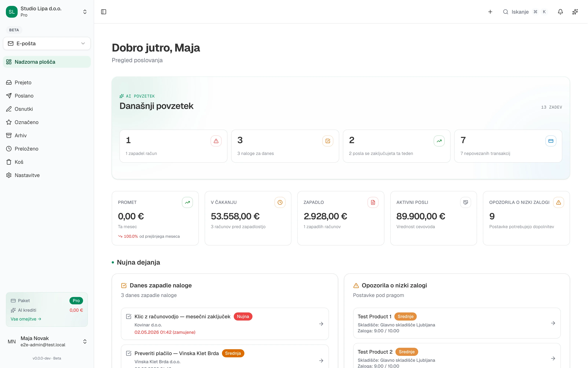The image size is (588, 368).
Task: Open the 1 zapadel račun card
Action: 173,146
